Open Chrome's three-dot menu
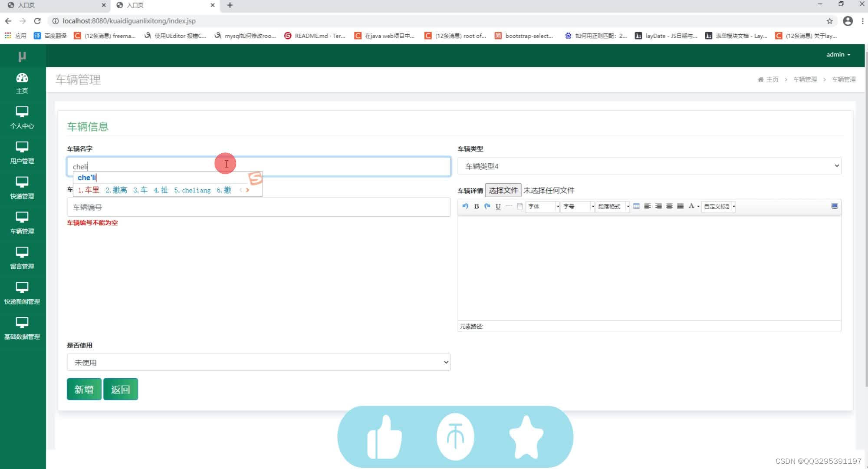 pyautogui.click(x=862, y=21)
